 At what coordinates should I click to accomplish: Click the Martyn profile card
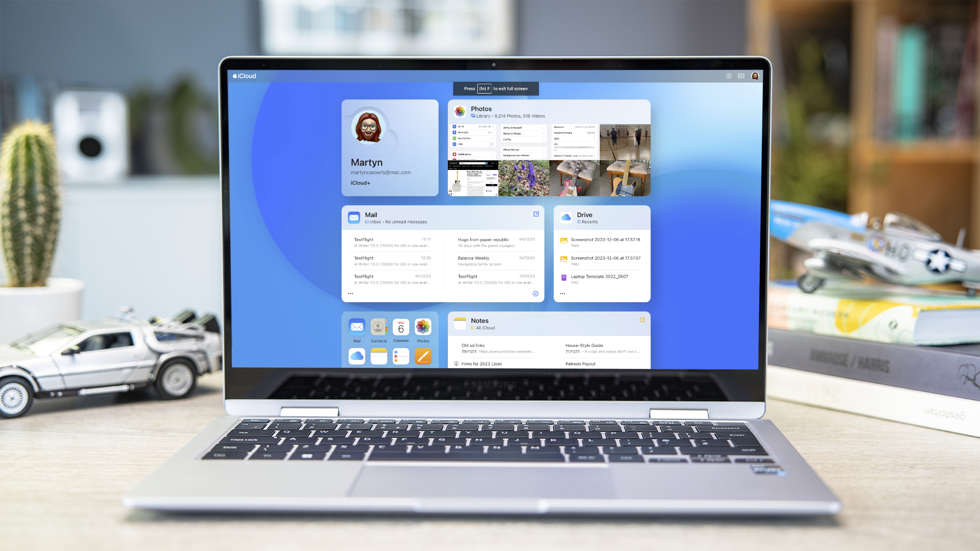(x=390, y=147)
